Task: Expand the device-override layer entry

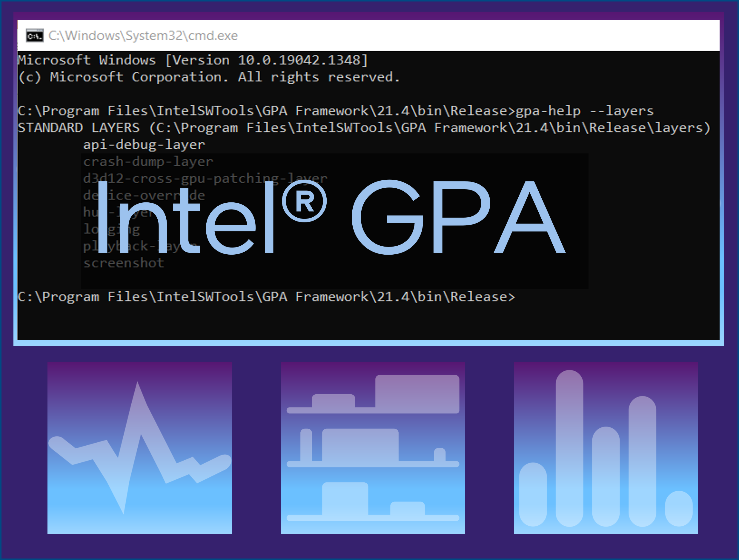Action: pos(144,195)
